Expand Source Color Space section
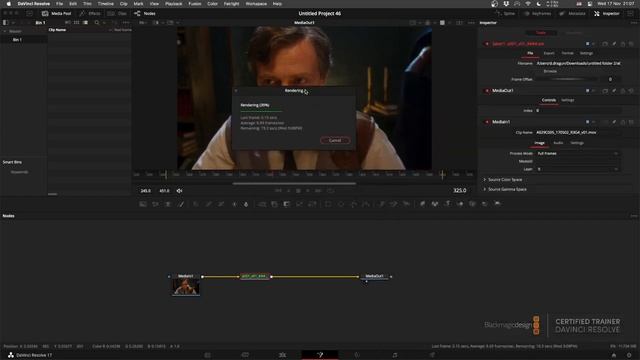The height and width of the screenshot is (360, 640). click(504, 180)
